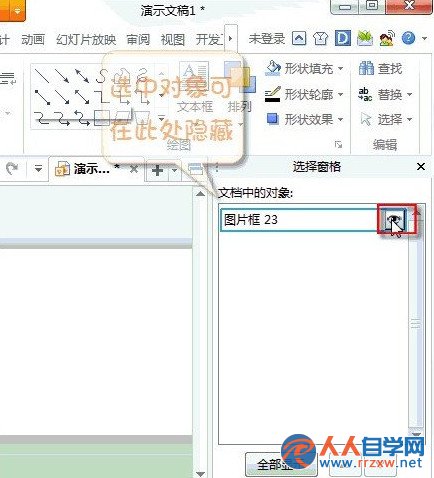
Task: Click the window layout icon after plus tab
Action: coord(195,169)
